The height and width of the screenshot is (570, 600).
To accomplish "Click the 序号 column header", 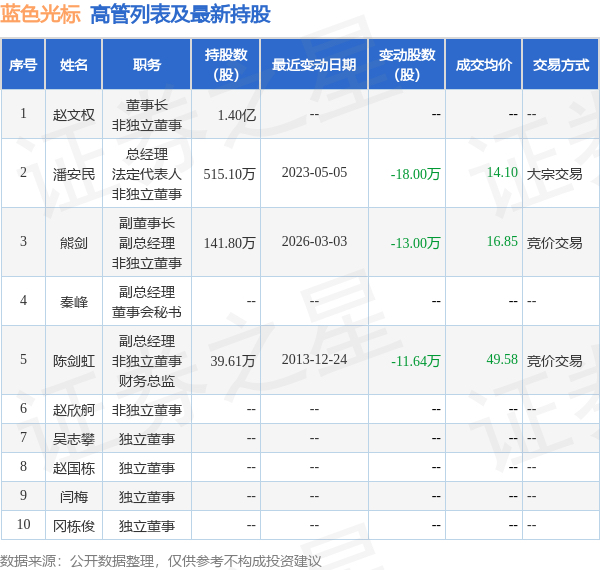I will (x=23, y=65).
